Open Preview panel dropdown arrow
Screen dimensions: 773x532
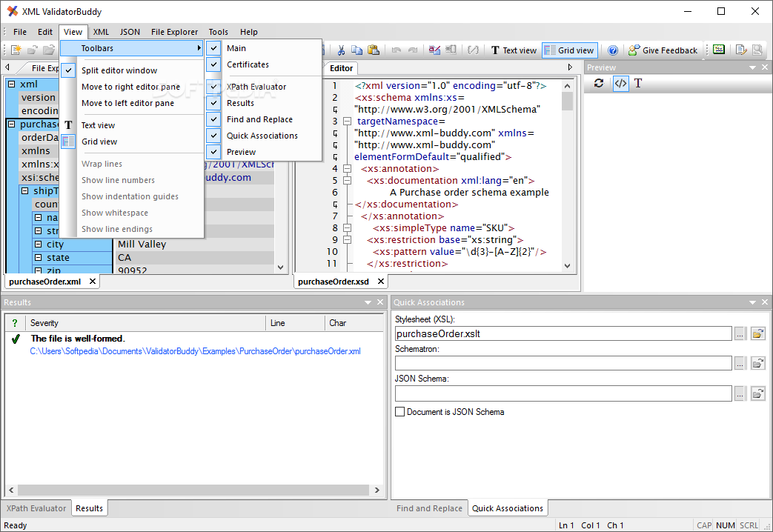coord(752,67)
